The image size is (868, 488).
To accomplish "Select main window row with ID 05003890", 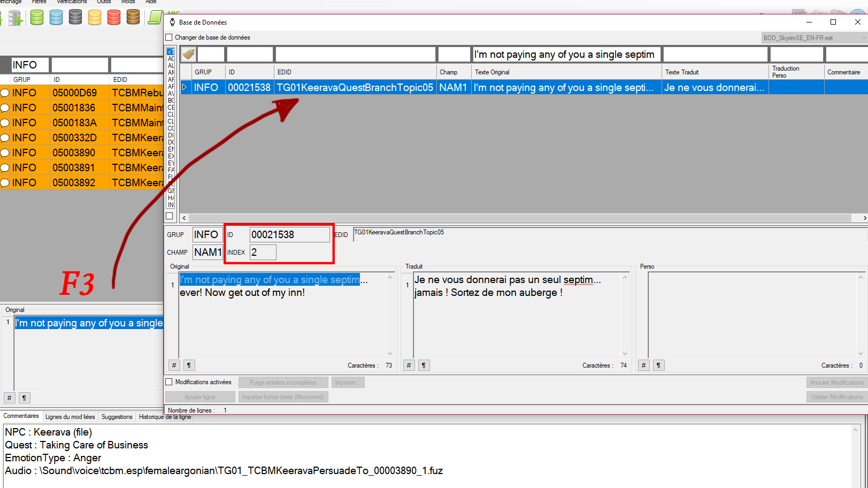I will point(81,152).
